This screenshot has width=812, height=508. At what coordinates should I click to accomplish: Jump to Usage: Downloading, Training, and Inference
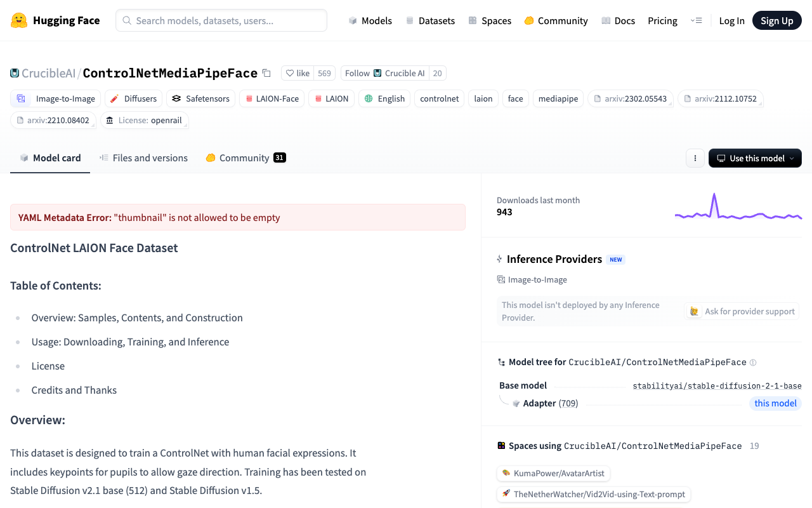[x=130, y=342]
